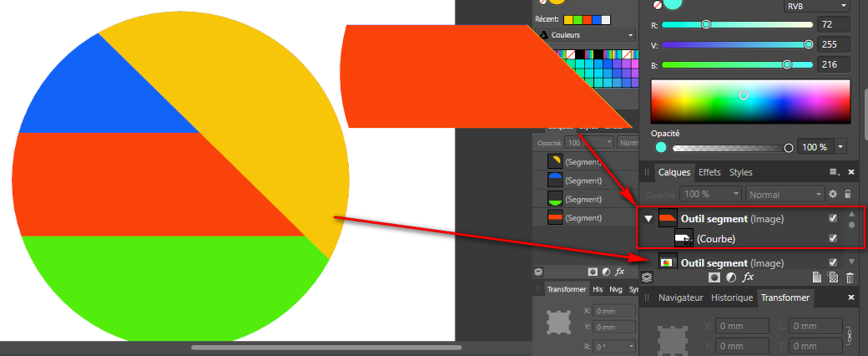Click the large cyan fill color circle
868x356 pixels.
pyautogui.click(x=674, y=3)
